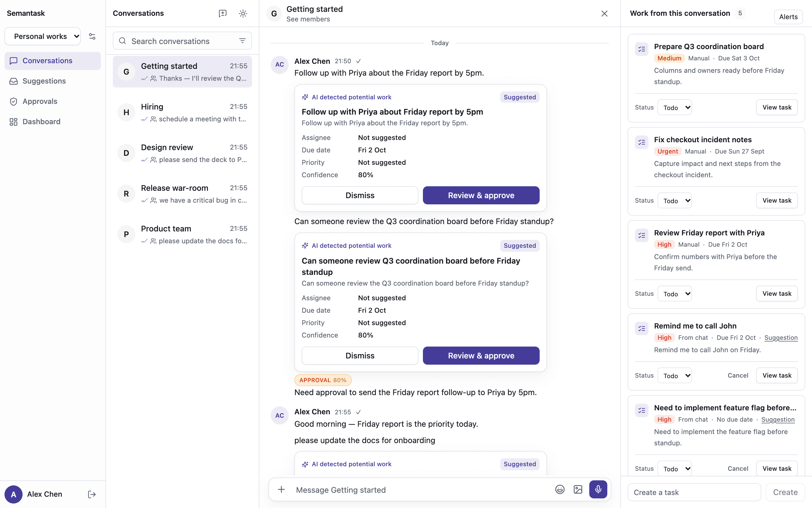812x508 pixels.
Task: Click the G avatar in conversation header
Action: (x=274, y=14)
